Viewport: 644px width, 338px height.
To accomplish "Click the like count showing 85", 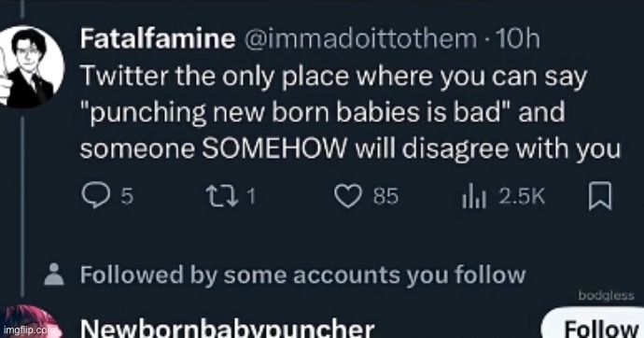I will (x=385, y=196).
